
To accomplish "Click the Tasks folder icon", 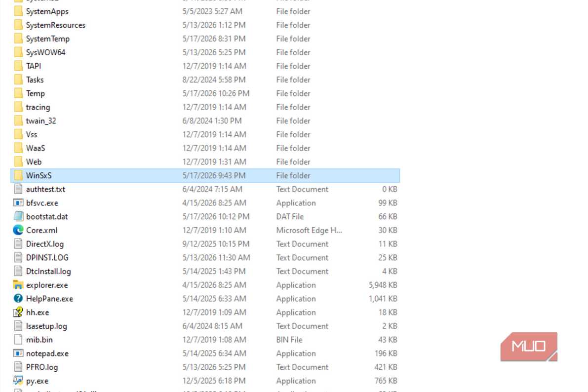I will pos(18,80).
